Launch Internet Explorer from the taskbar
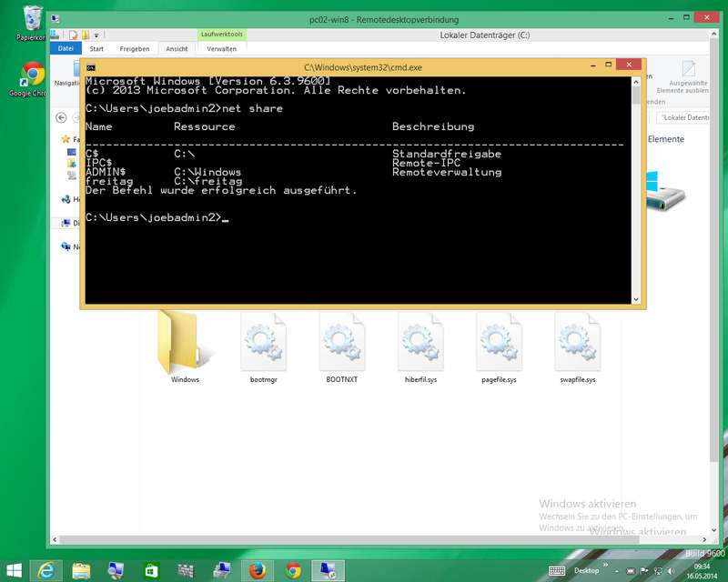This screenshot has height=582, width=728. pos(46,570)
